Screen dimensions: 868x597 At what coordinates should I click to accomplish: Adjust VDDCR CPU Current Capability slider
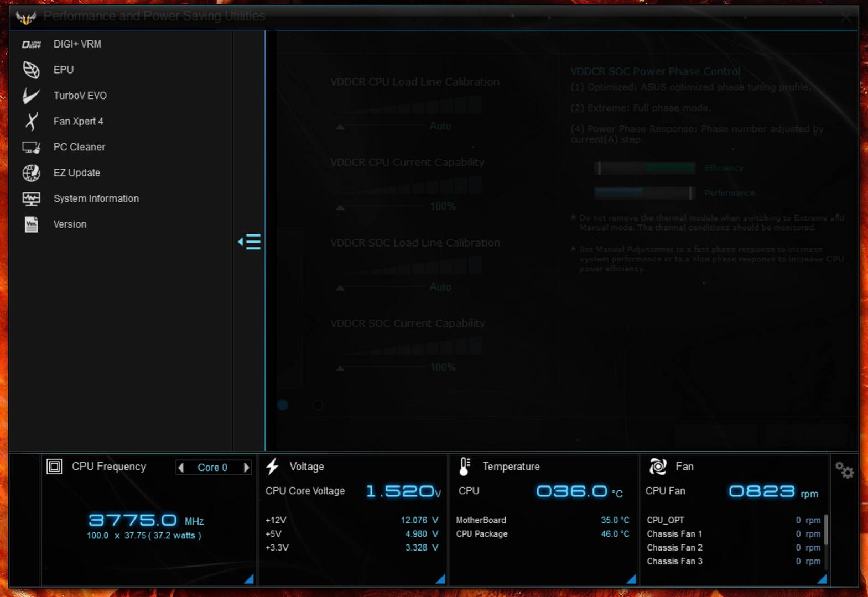(340, 208)
